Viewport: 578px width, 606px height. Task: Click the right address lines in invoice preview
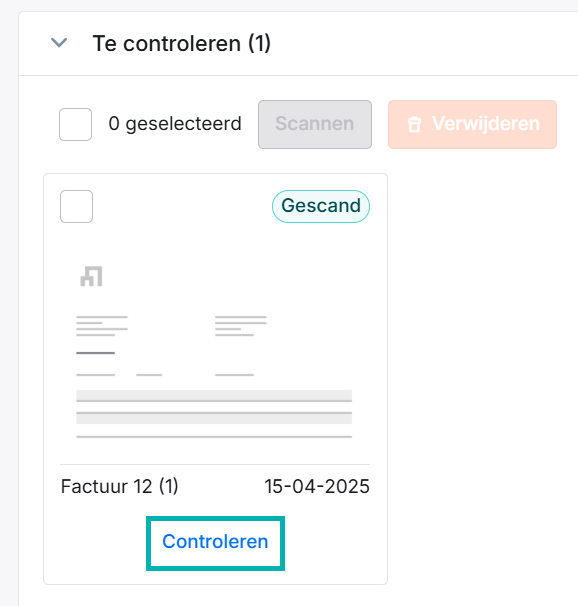[241, 326]
